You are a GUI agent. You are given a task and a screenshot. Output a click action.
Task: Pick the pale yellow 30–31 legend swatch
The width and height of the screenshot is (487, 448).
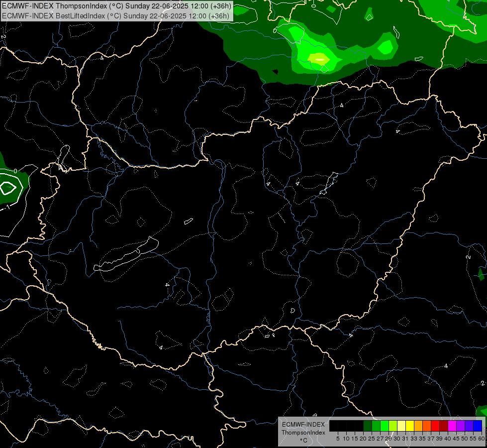tap(401, 426)
